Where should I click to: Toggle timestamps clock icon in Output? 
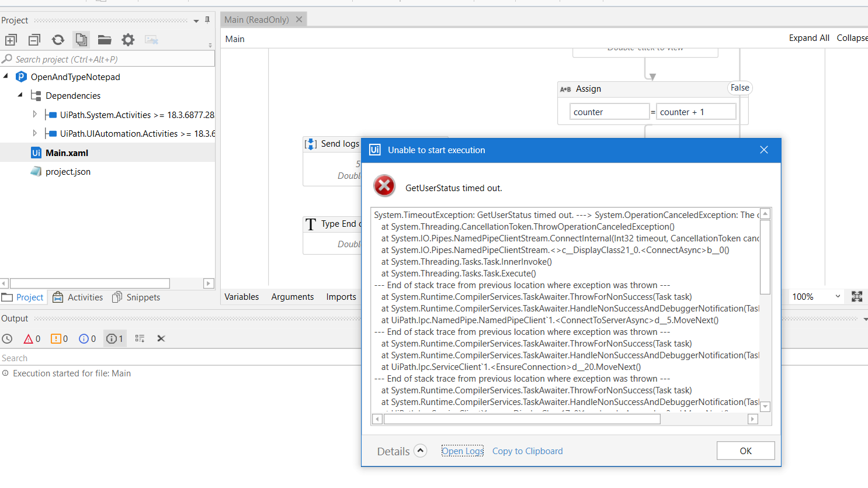coord(7,339)
